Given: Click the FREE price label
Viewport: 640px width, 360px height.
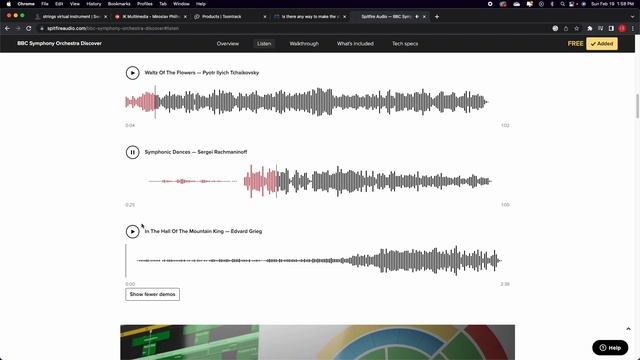Looking at the screenshot, I should pyautogui.click(x=576, y=44).
